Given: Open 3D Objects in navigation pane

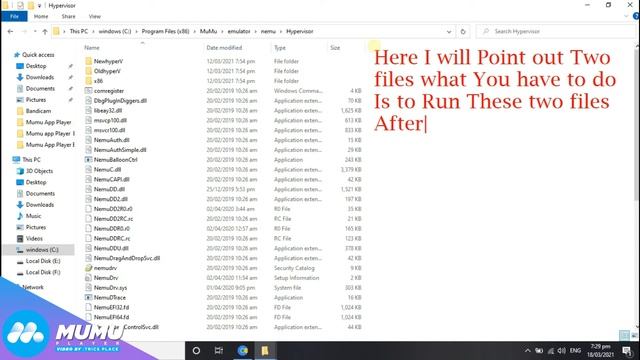Looking at the screenshot, I should 39,171.
